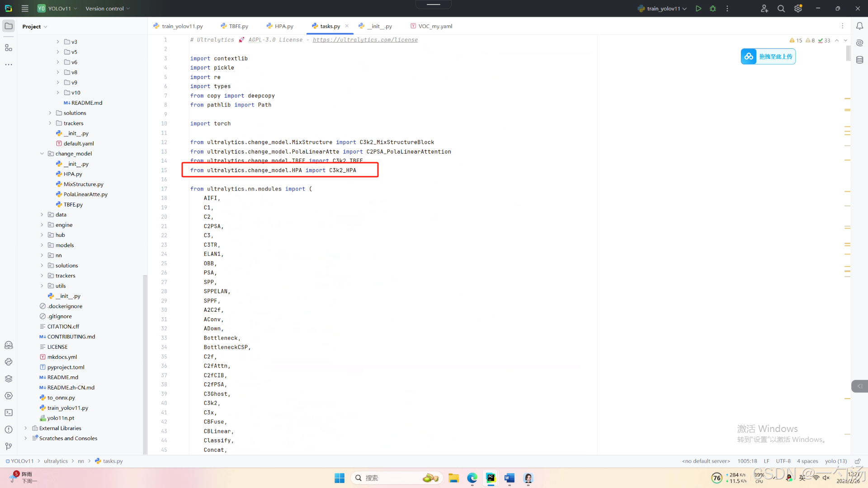Viewport: 868px width, 488px height.
Task: Start debugging with the bug icon
Action: click(713, 9)
